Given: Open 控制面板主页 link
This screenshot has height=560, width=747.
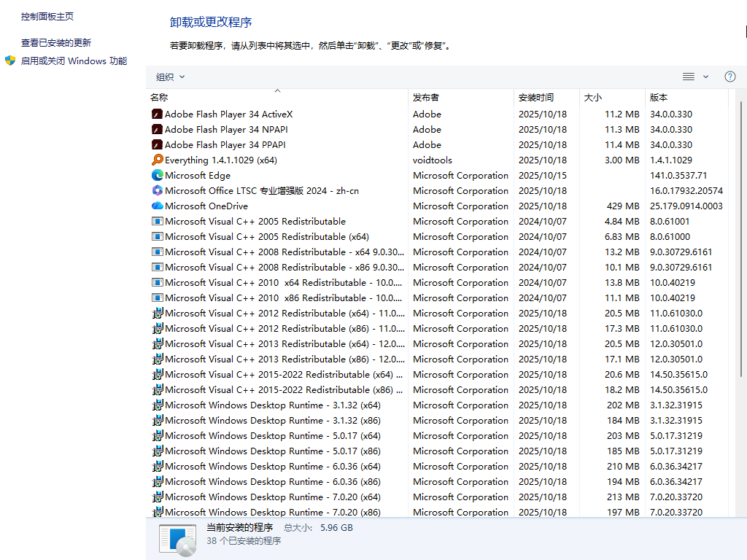Looking at the screenshot, I should pos(47,16).
